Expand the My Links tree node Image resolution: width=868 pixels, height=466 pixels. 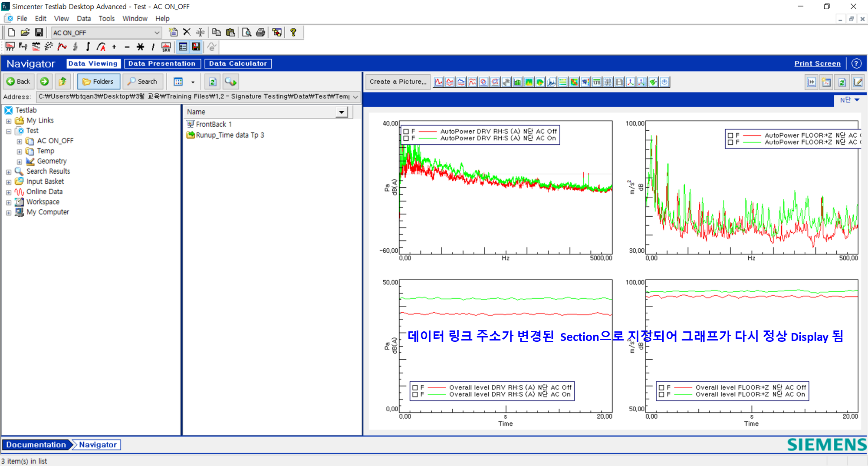(x=9, y=121)
